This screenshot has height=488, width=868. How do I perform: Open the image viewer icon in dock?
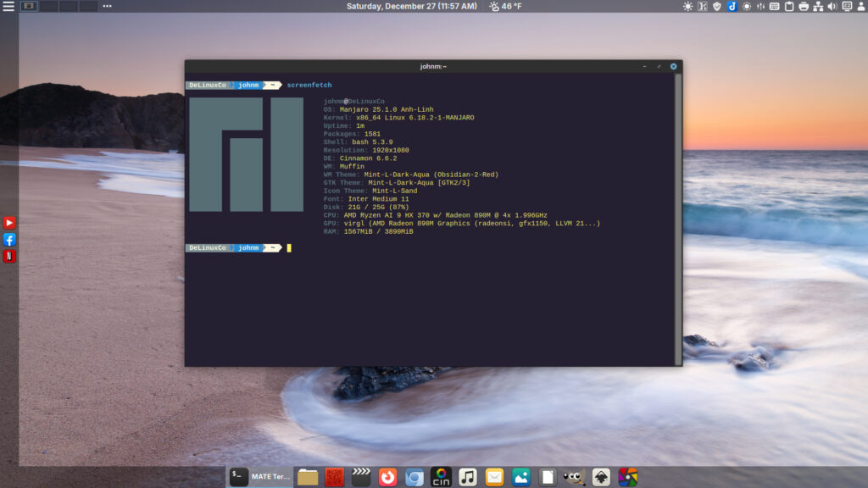pyautogui.click(x=521, y=477)
